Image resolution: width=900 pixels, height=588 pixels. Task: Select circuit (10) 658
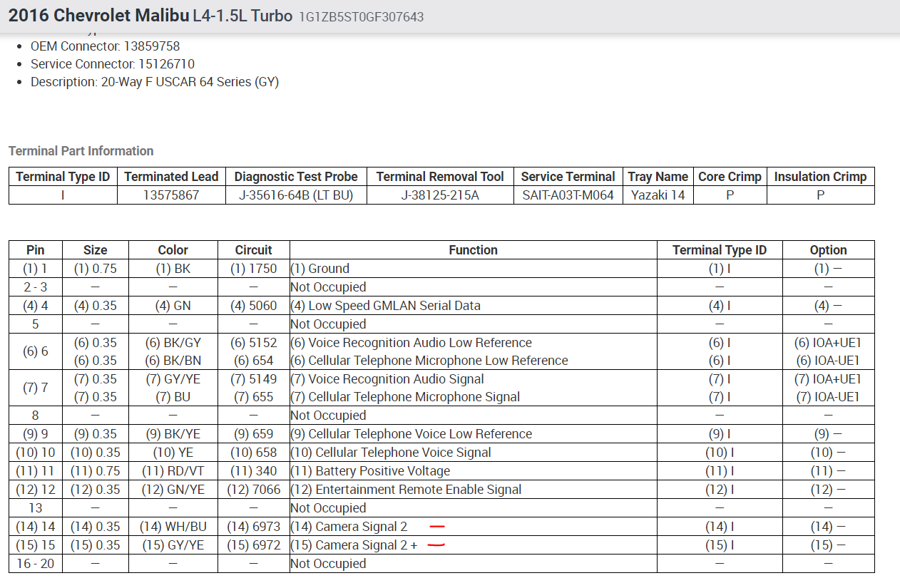(x=253, y=453)
